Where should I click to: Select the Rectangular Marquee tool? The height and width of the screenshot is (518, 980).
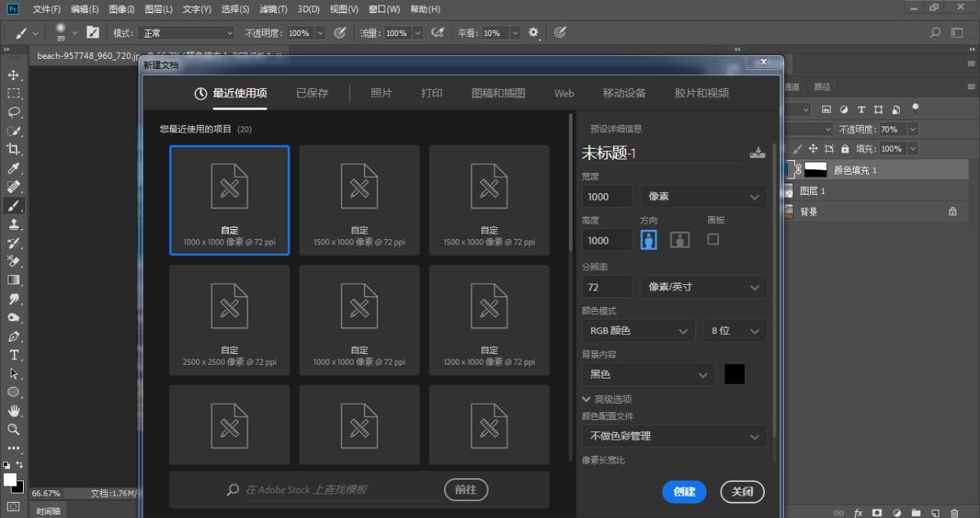click(x=14, y=93)
